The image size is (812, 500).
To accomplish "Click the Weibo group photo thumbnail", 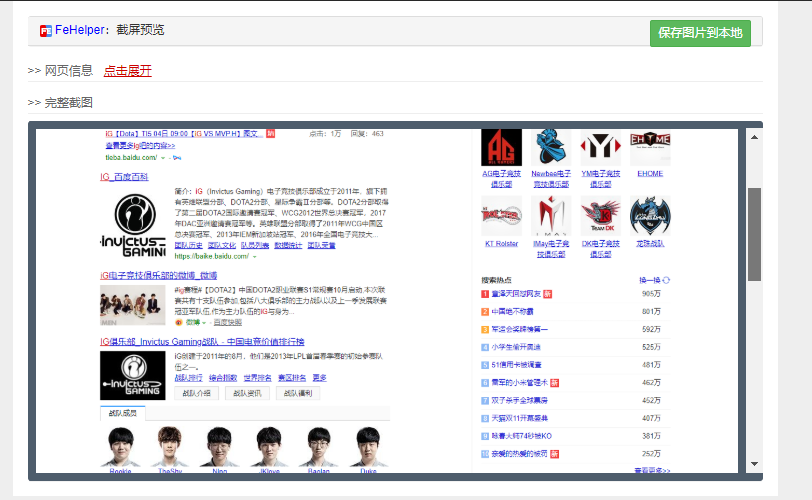I will [x=133, y=305].
